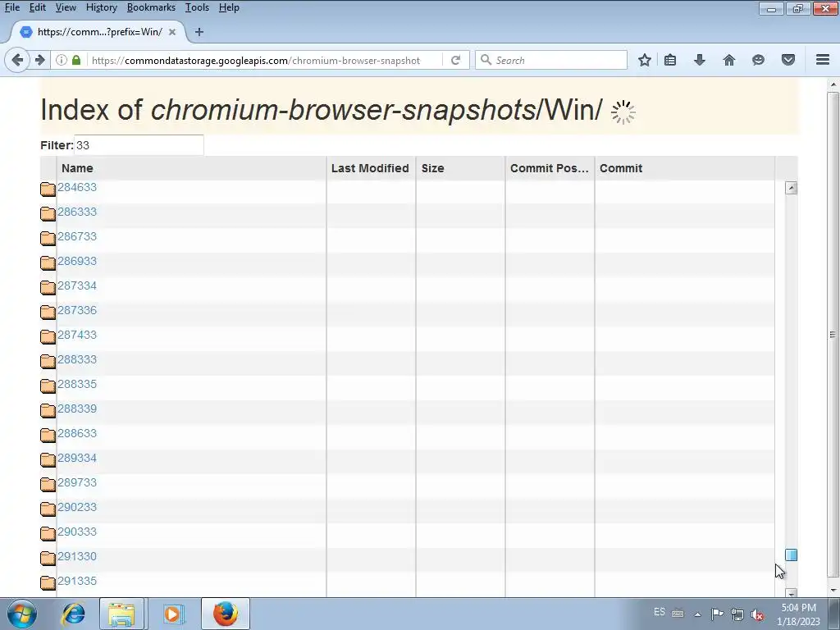Click the folder icon beside 287433
Viewport: 840px width, 630px height.
[48, 336]
